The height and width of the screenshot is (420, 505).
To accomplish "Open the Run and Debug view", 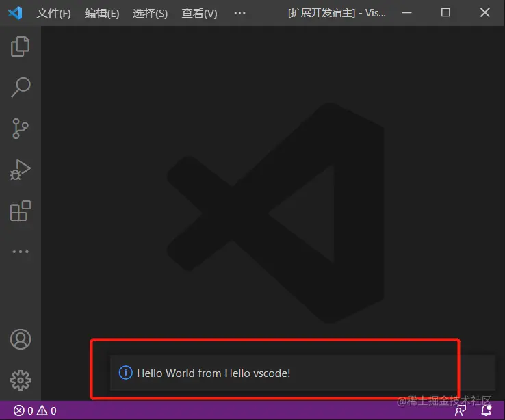I will [21, 170].
